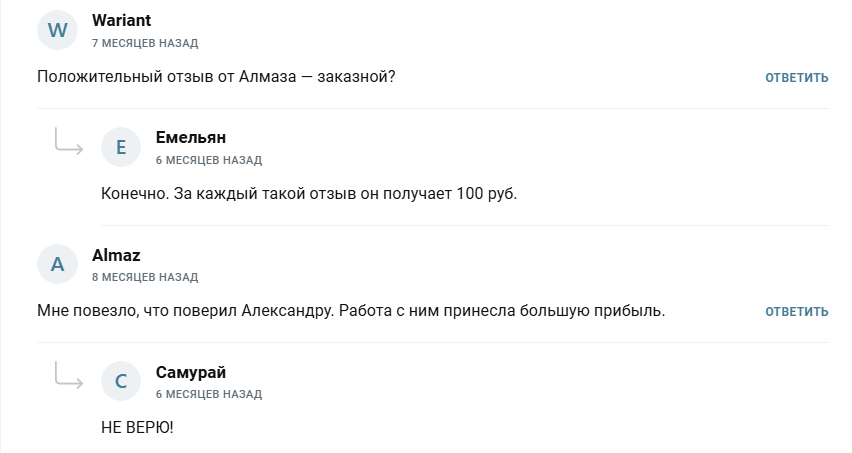Screen dimensions: 852x453
Task: Open the Емельян username
Action: click(191, 138)
